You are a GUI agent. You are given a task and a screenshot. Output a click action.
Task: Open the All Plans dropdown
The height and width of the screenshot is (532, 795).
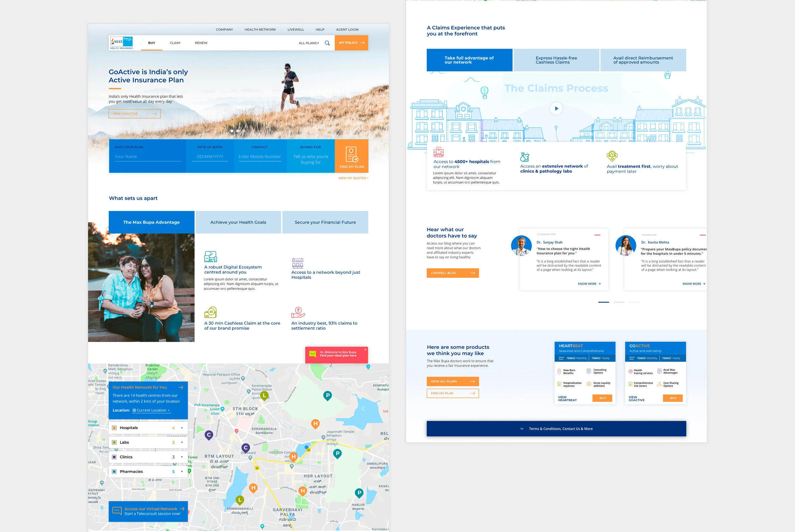pos(309,43)
